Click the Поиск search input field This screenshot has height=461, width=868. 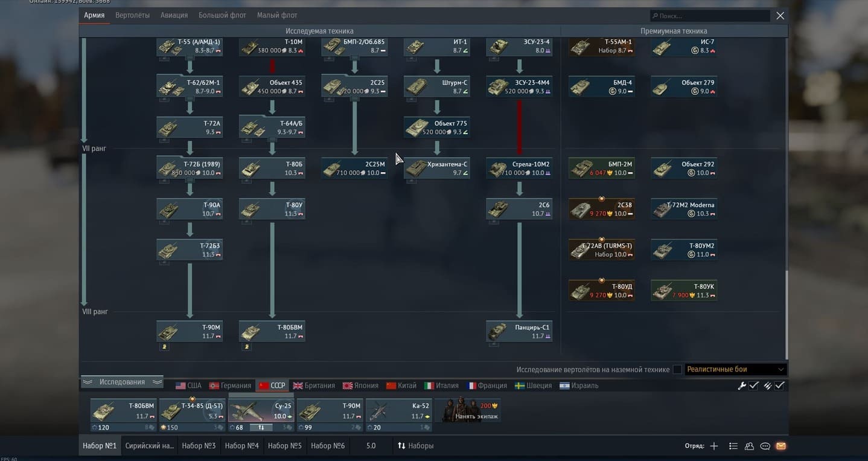(x=710, y=16)
